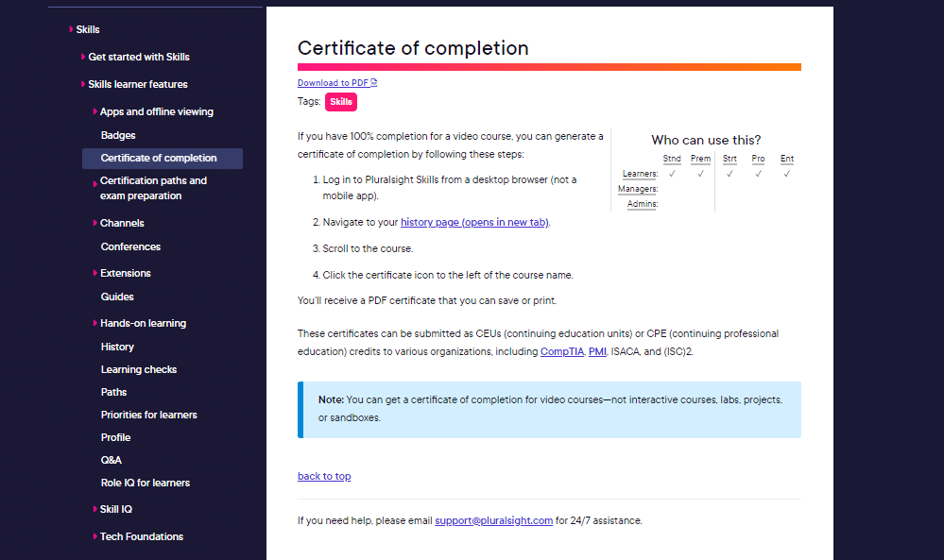Click the Strt plan column header
The width and height of the screenshot is (944, 560).
729,159
